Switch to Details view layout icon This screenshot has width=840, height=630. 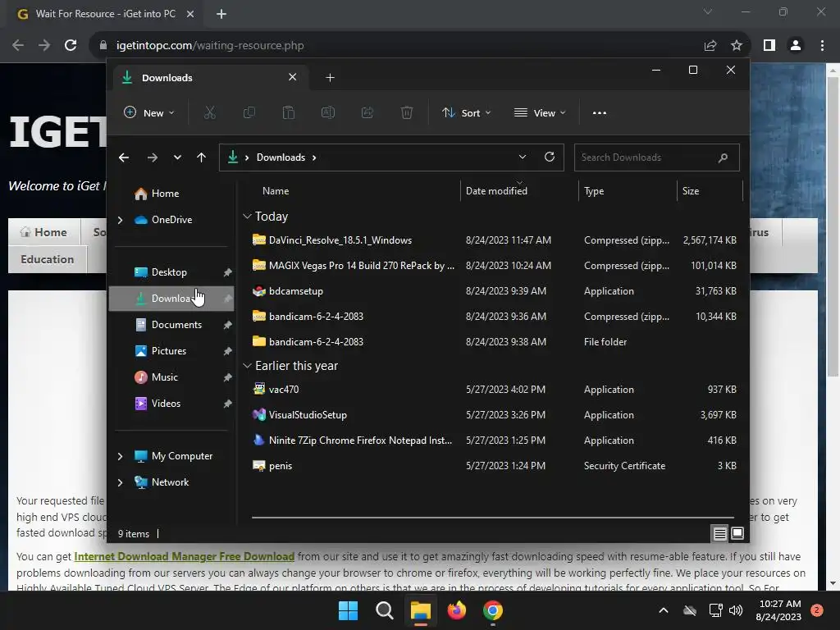pos(719,533)
